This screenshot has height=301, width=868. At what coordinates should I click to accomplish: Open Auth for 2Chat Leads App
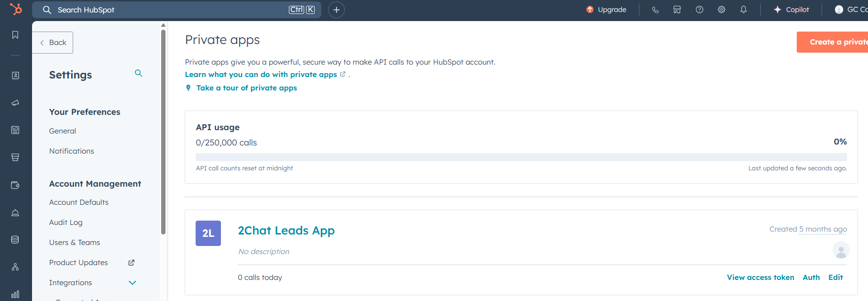811,278
